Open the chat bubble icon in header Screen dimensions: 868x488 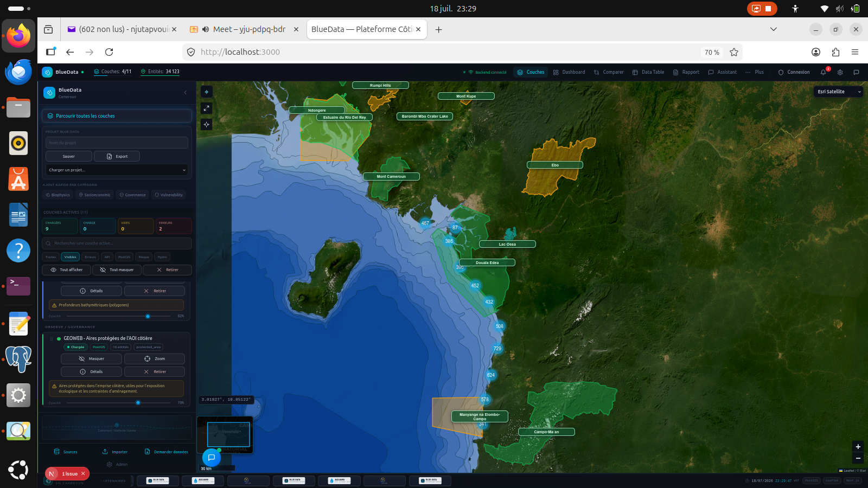tap(856, 72)
